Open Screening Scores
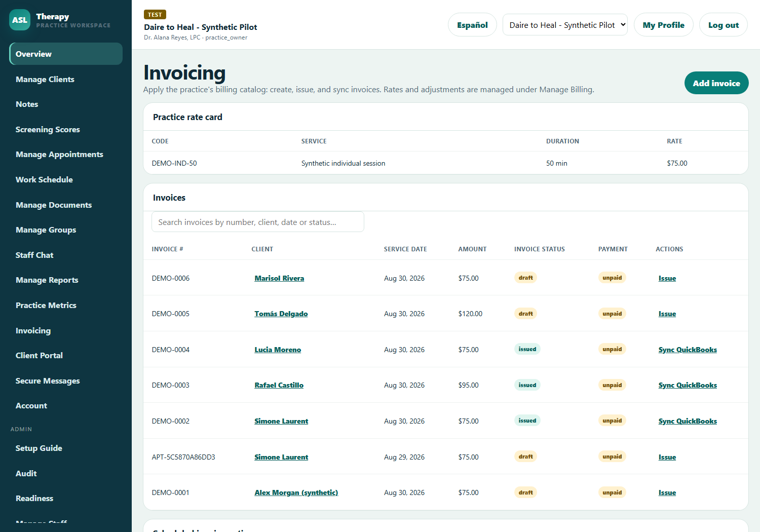760x532 pixels. point(66,129)
